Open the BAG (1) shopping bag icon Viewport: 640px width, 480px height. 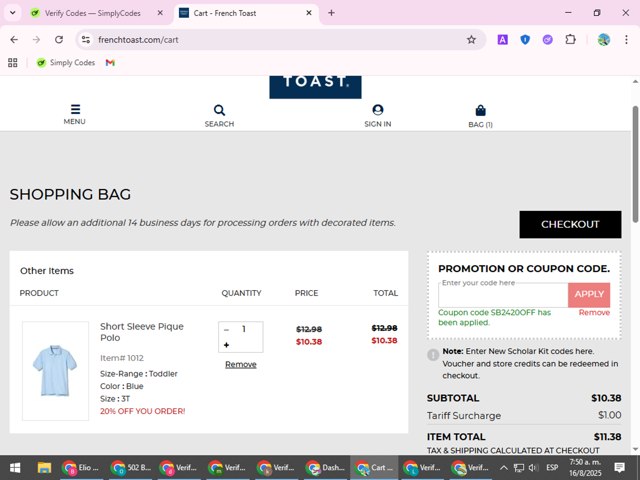click(x=480, y=111)
